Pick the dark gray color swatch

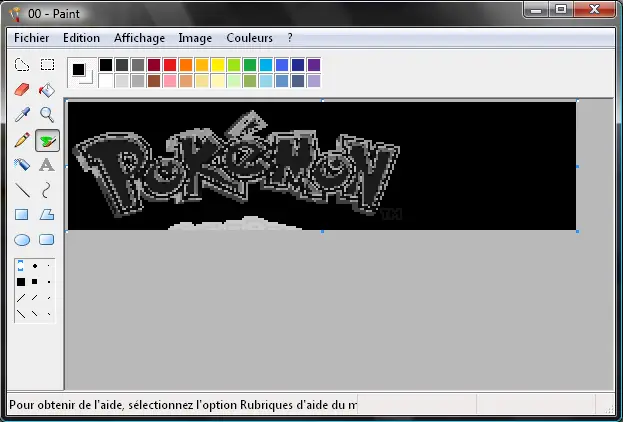point(122,65)
